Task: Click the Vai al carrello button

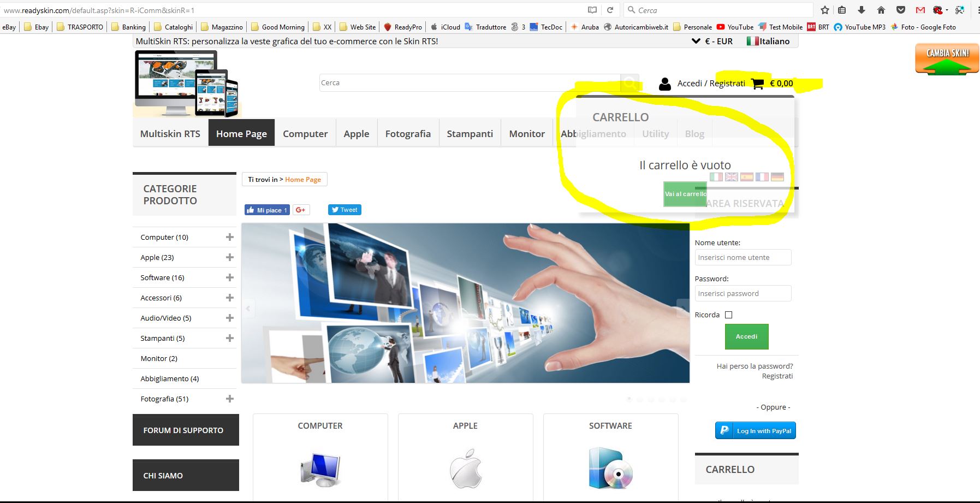Action: (685, 194)
